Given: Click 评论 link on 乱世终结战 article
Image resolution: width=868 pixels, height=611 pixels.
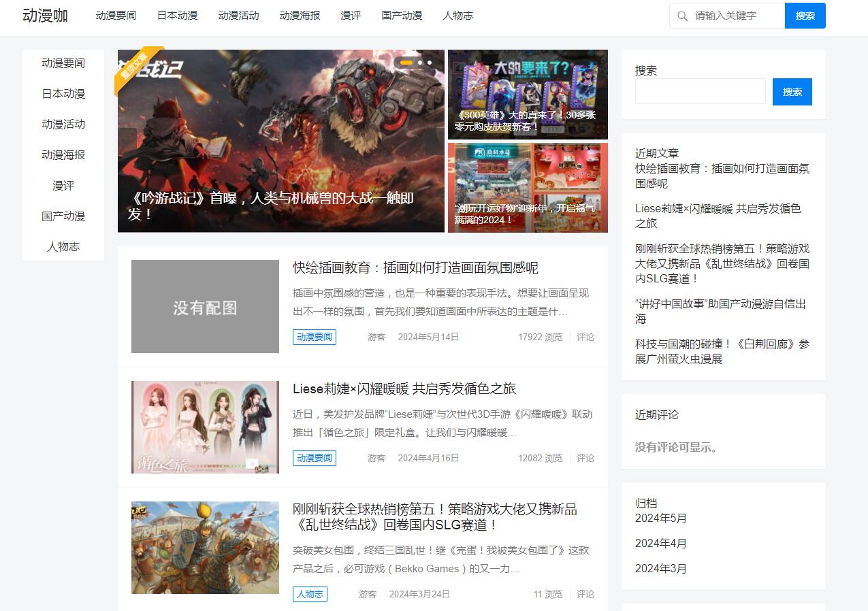Looking at the screenshot, I should pos(585,594).
